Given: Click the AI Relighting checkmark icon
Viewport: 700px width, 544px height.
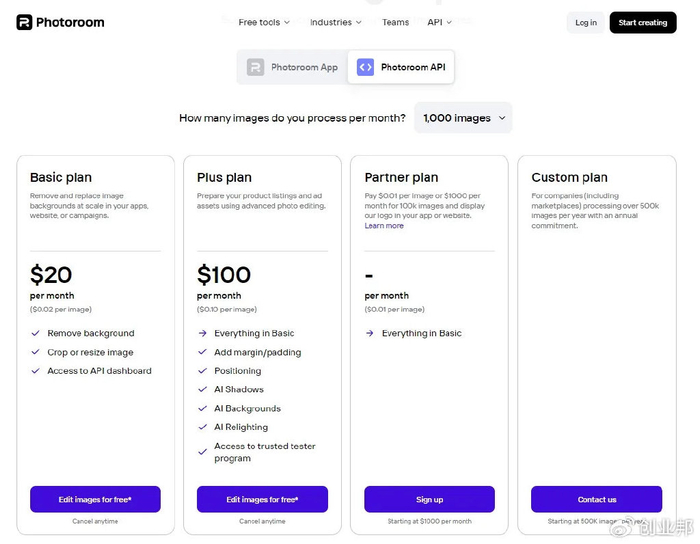Looking at the screenshot, I should pyautogui.click(x=203, y=427).
